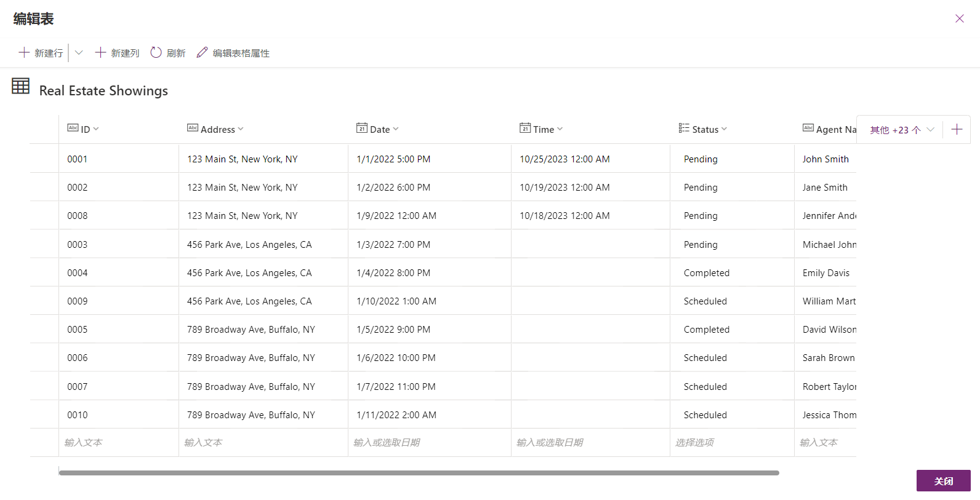Image resolution: width=980 pixels, height=500 pixels.
Task: Select the ID cell 0007
Action: click(119, 386)
